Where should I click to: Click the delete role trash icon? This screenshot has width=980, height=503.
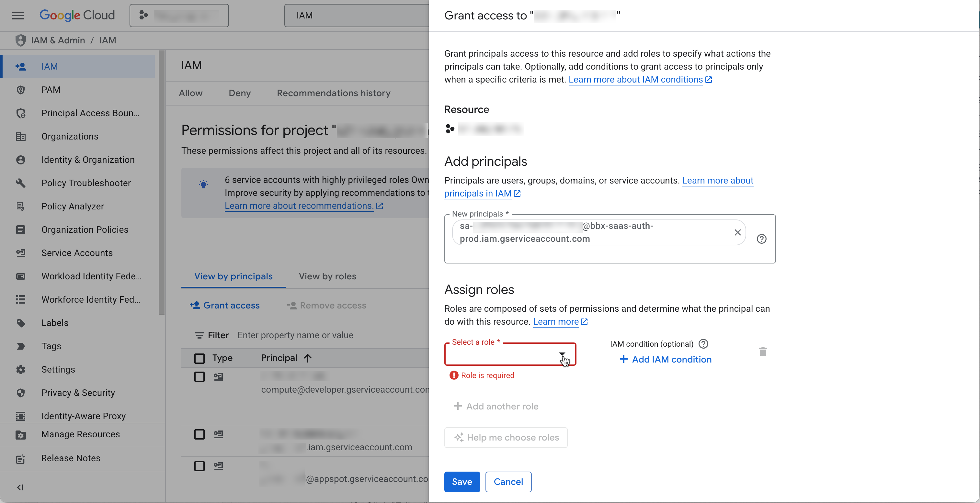click(762, 352)
